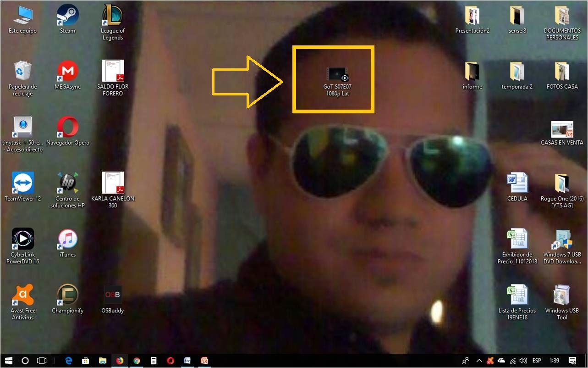Change the ESP input language
The width and height of the screenshot is (588, 368).
(x=537, y=361)
